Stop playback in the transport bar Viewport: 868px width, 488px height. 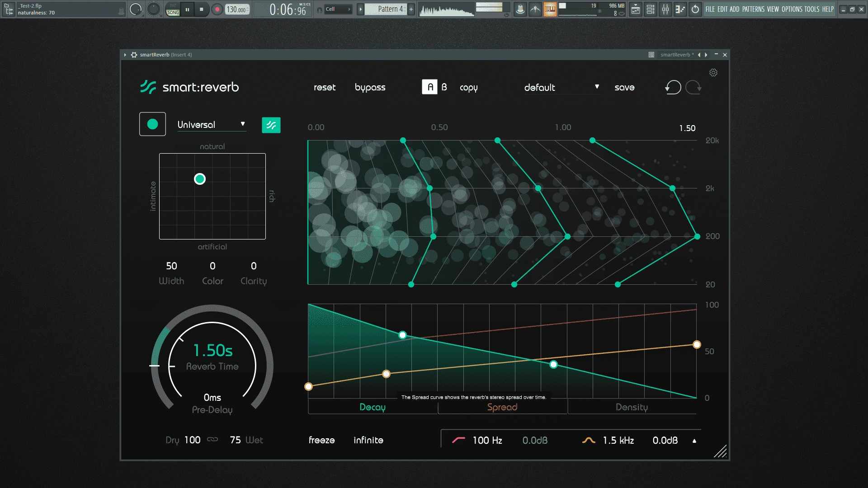202,9
